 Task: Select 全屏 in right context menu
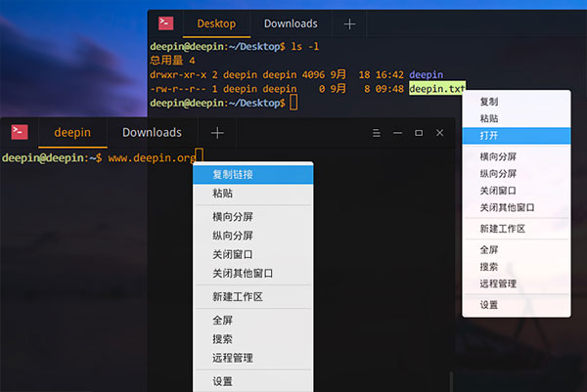tap(517, 250)
